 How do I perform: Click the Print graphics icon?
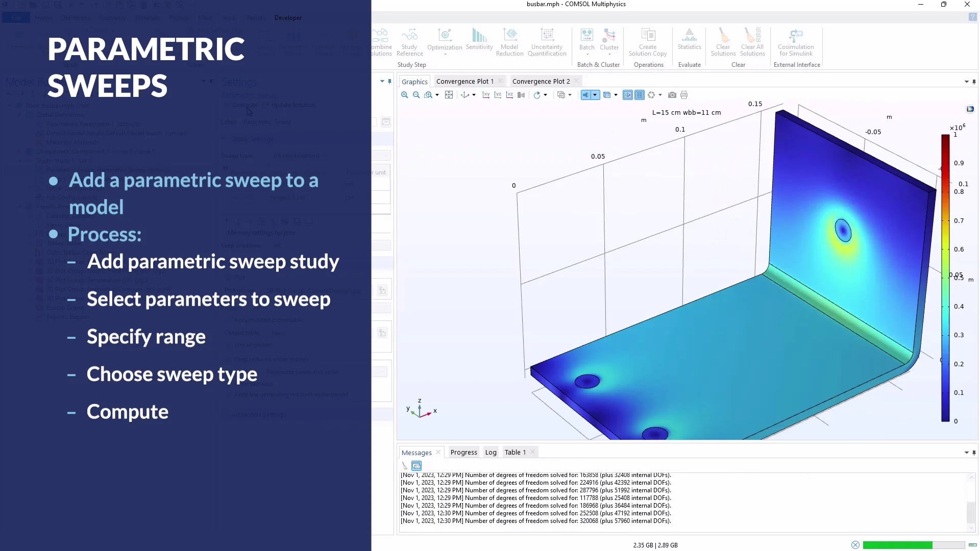tap(684, 95)
